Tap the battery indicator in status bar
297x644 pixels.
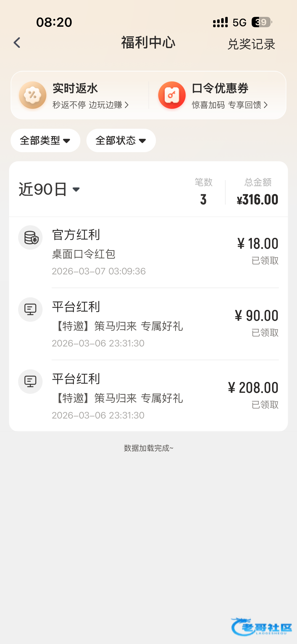click(261, 22)
